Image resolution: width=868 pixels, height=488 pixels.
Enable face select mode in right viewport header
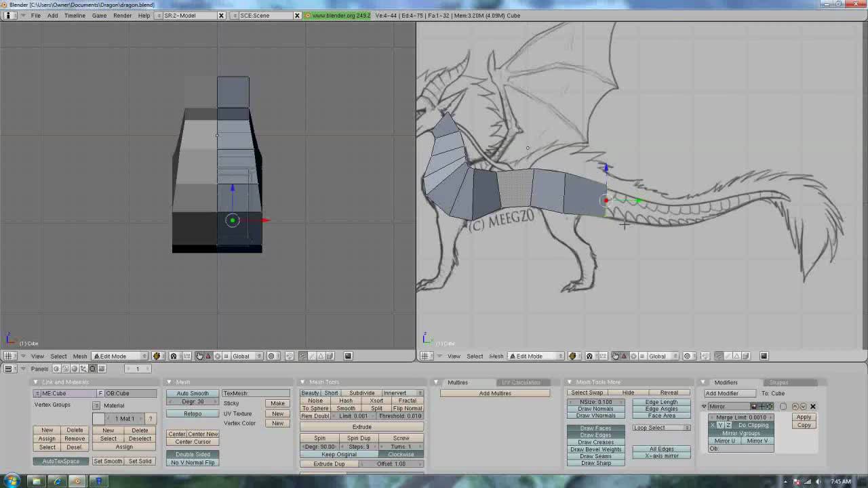click(x=736, y=356)
